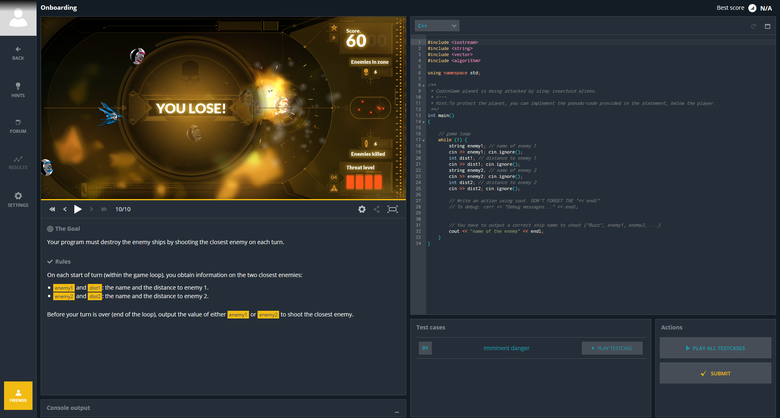This screenshot has width=780, height=418.
Task: Click the Onboarding title
Action: [59, 8]
